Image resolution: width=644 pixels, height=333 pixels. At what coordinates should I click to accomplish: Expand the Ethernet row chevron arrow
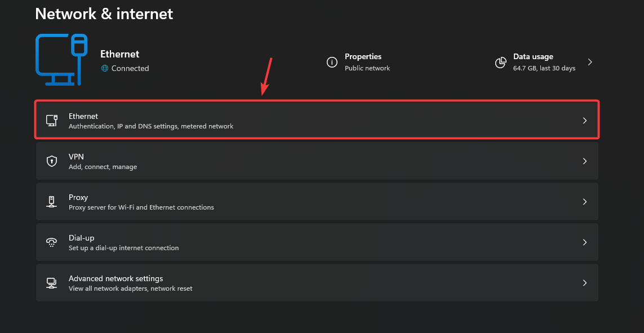click(585, 121)
